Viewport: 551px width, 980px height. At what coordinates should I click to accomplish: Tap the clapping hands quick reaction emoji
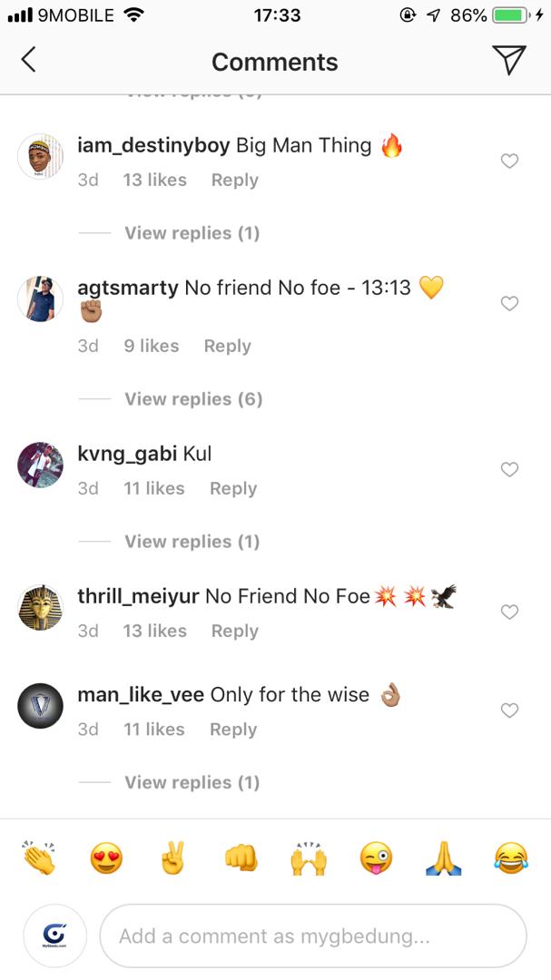37,857
